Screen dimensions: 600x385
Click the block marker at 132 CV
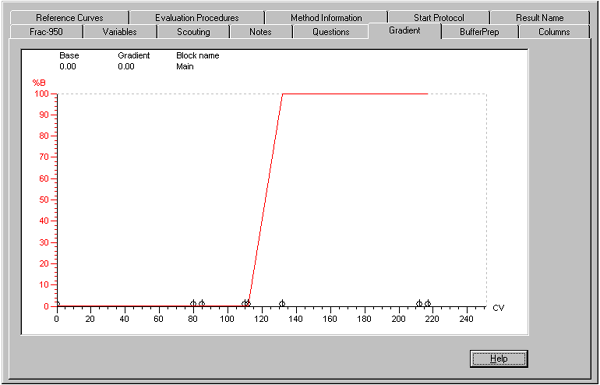(282, 304)
